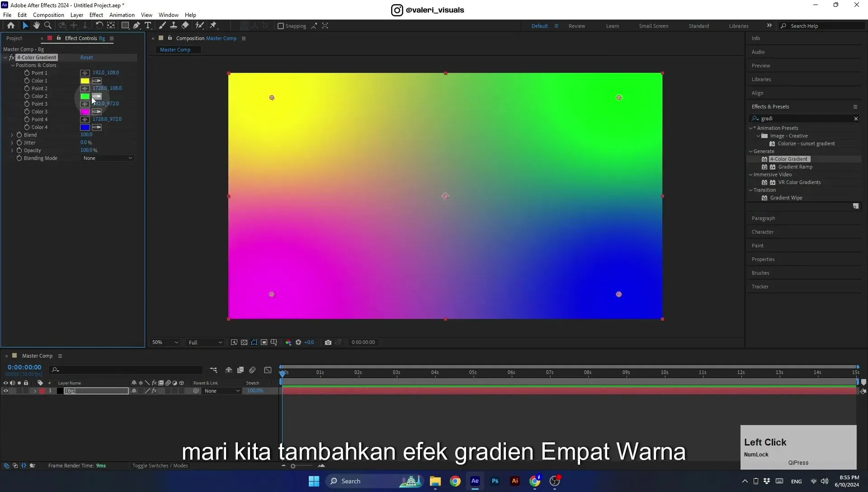Open Photoshop from the taskbar
Viewport: 868px width, 492px height.
[x=495, y=481]
